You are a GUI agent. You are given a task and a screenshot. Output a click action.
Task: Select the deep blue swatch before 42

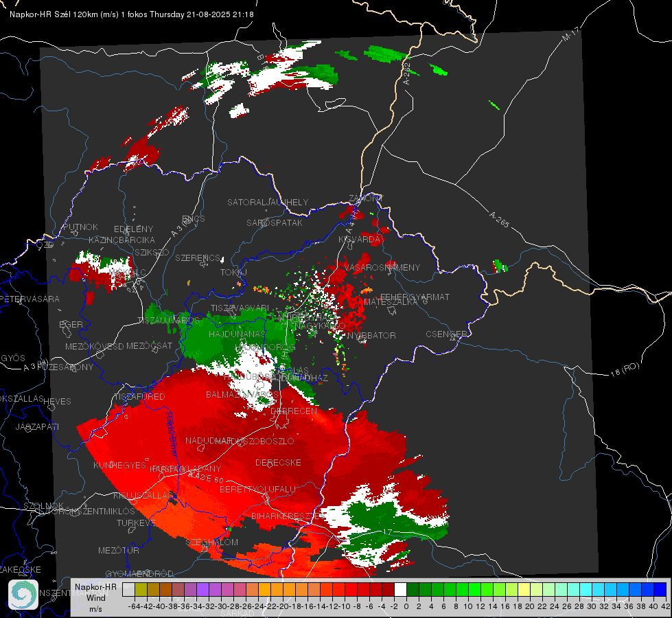click(x=660, y=589)
